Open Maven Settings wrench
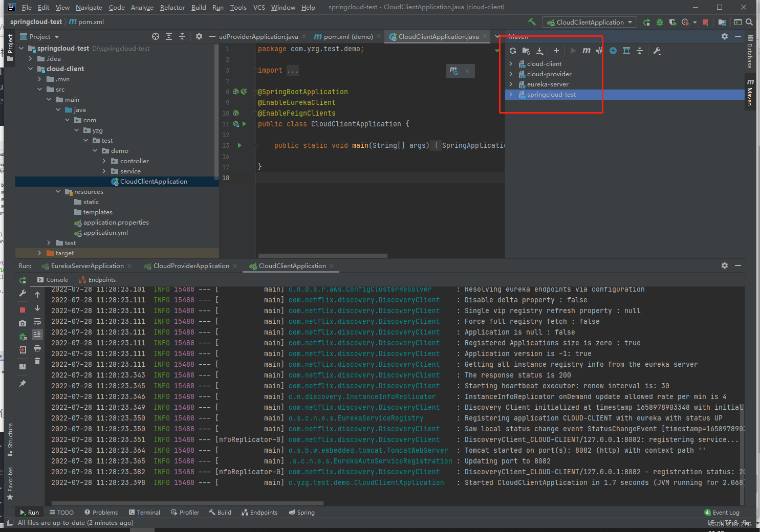The height and width of the screenshot is (532, 760). [x=657, y=51]
